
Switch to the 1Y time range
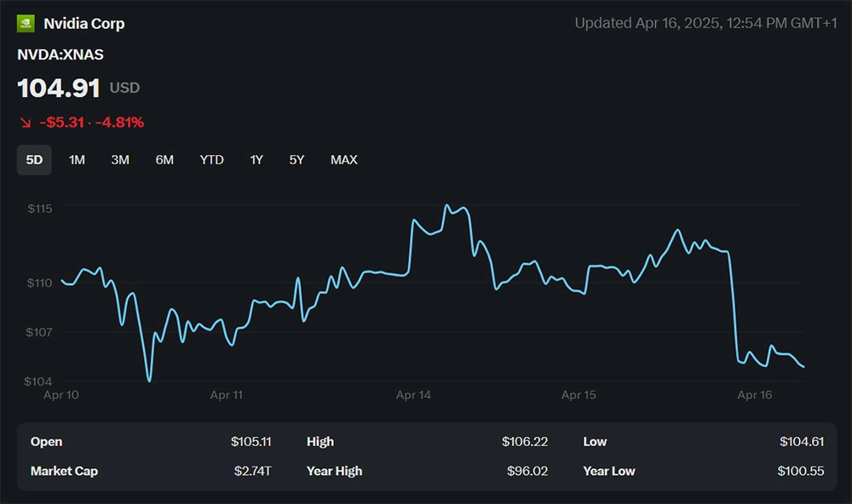[256, 160]
